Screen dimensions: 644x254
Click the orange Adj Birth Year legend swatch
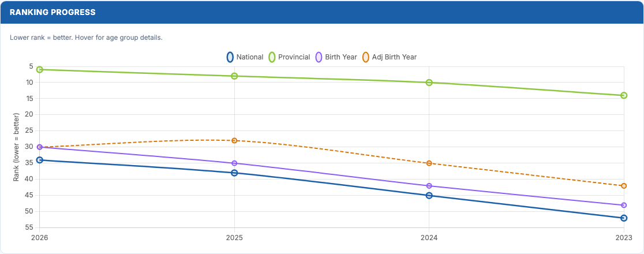point(366,57)
